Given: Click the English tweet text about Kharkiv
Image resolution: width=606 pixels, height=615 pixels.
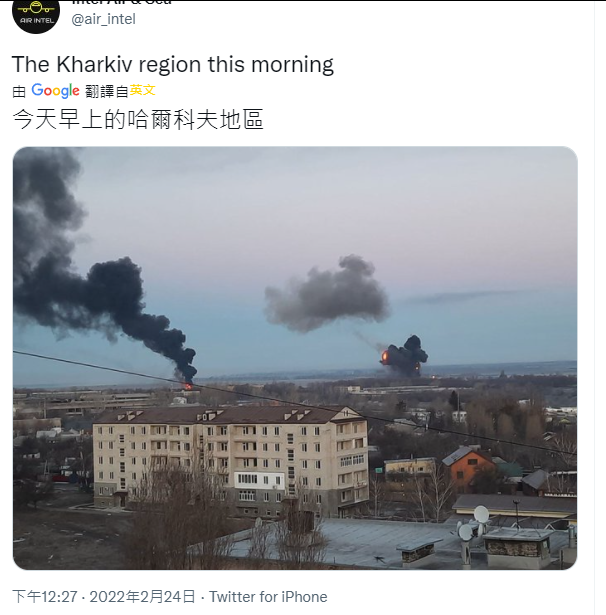Looking at the screenshot, I should click(x=173, y=65).
